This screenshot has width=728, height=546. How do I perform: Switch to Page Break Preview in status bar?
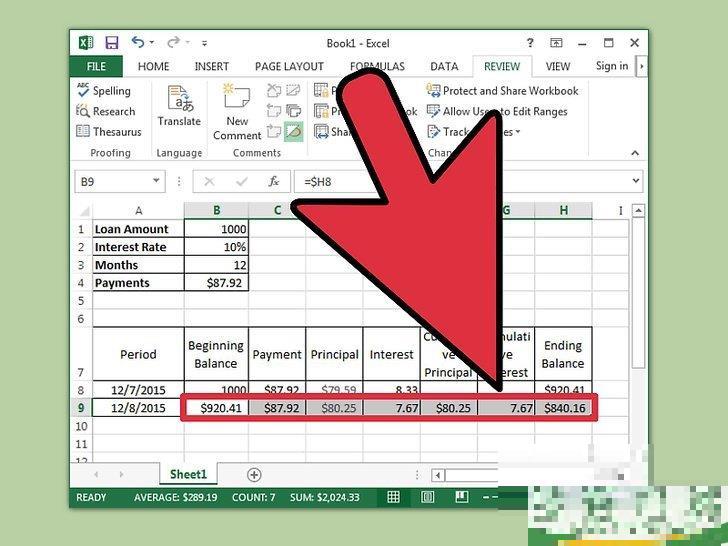[461, 497]
